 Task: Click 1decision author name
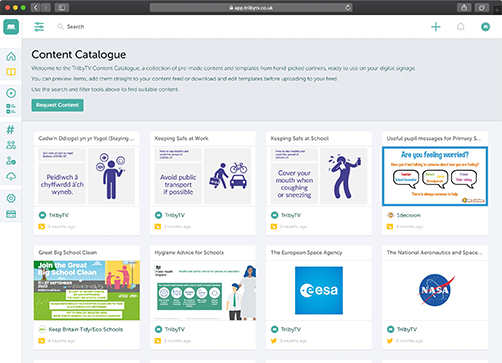click(x=408, y=215)
